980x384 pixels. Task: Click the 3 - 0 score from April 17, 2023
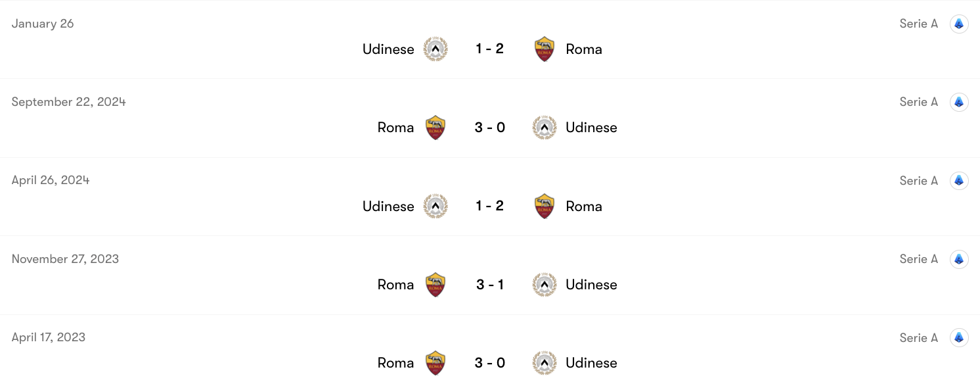pyautogui.click(x=489, y=362)
